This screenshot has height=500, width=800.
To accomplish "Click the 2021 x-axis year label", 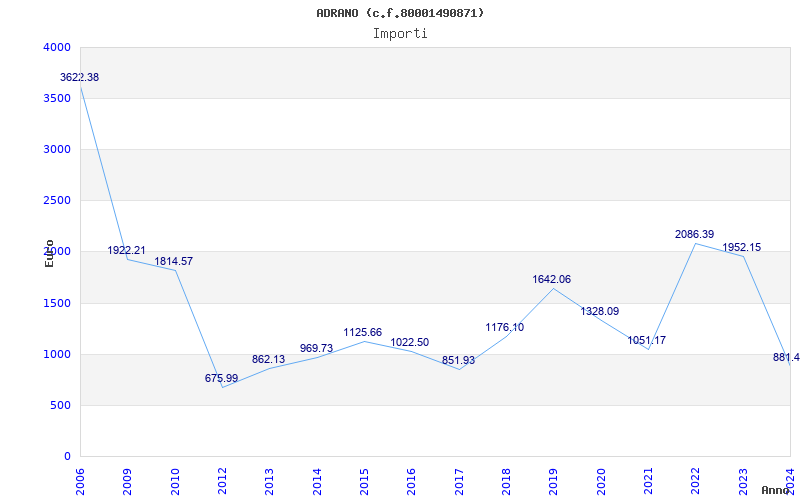I will click(x=648, y=482).
